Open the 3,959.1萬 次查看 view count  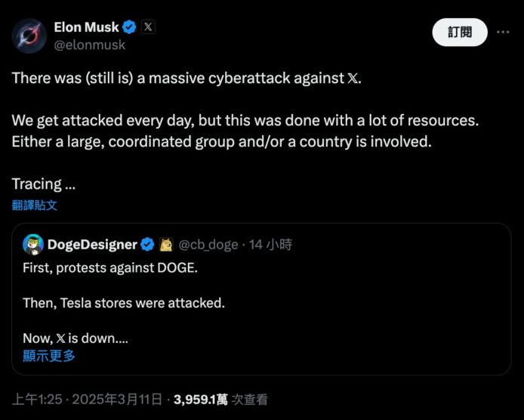(x=220, y=399)
